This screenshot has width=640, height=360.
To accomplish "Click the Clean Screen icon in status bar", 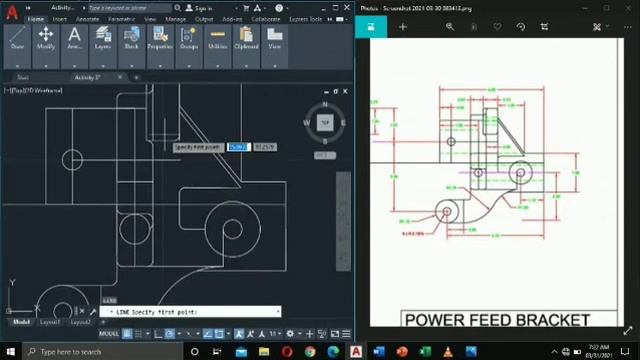I will tap(335, 334).
